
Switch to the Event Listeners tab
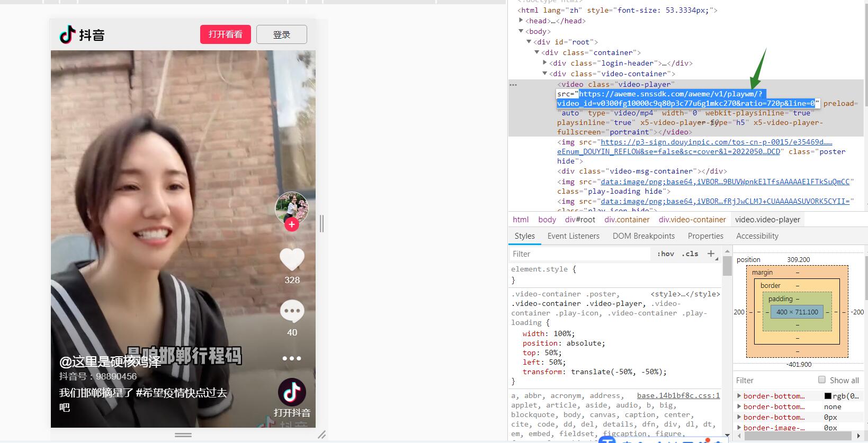click(x=573, y=236)
